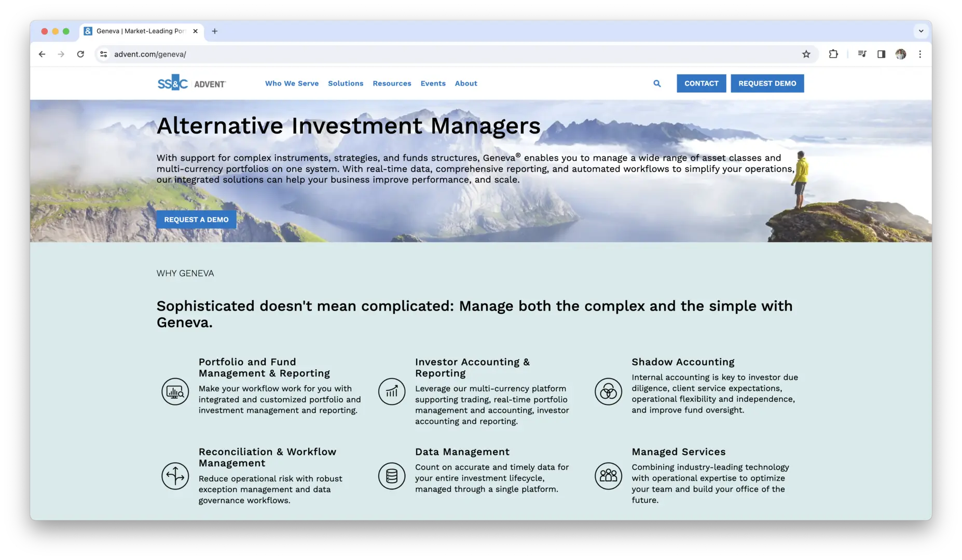Click the REQUEST A DEMO hero button
Image resolution: width=962 pixels, height=560 pixels.
click(x=196, y=220)
